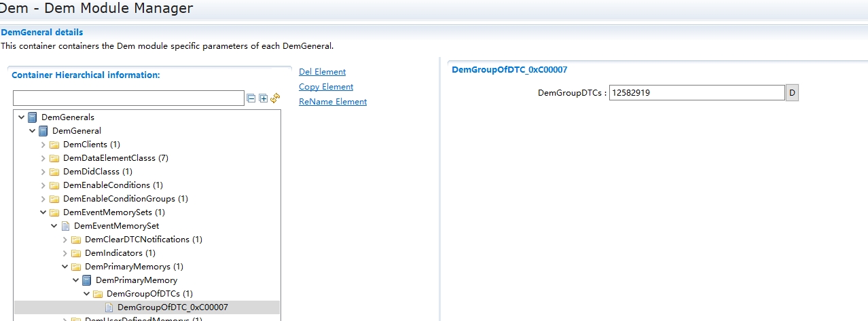Collapse the DemGroupOfDTCs node
The image size is (868, 321).
point(87,294)
